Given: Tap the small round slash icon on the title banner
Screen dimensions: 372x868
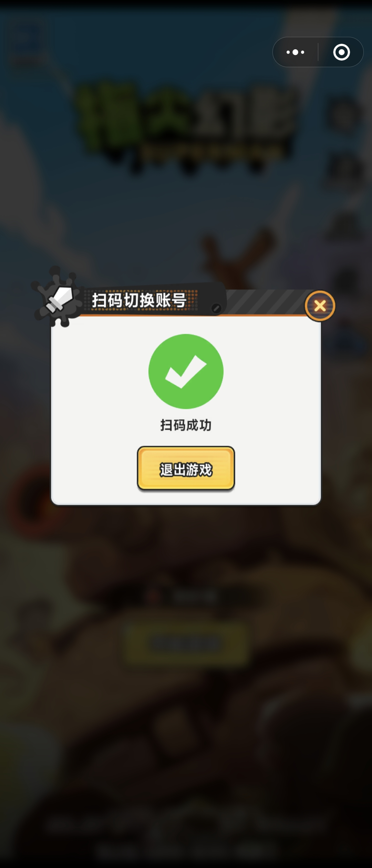Looking at the screenshot, I should [216, 308].
